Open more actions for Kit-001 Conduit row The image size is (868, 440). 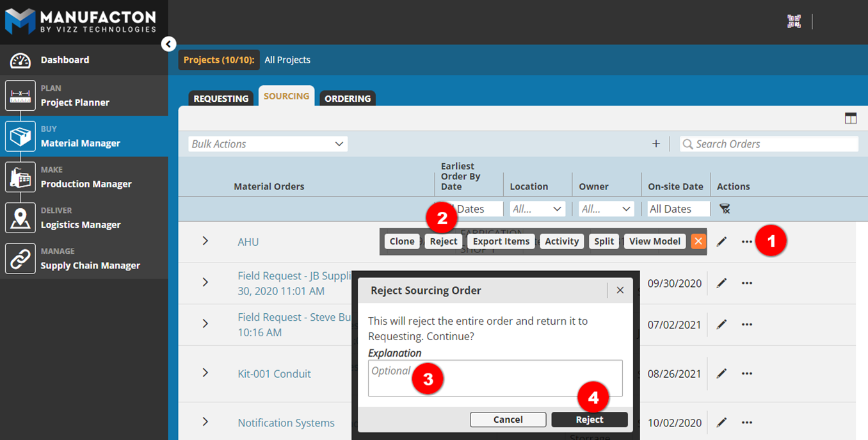746,373
